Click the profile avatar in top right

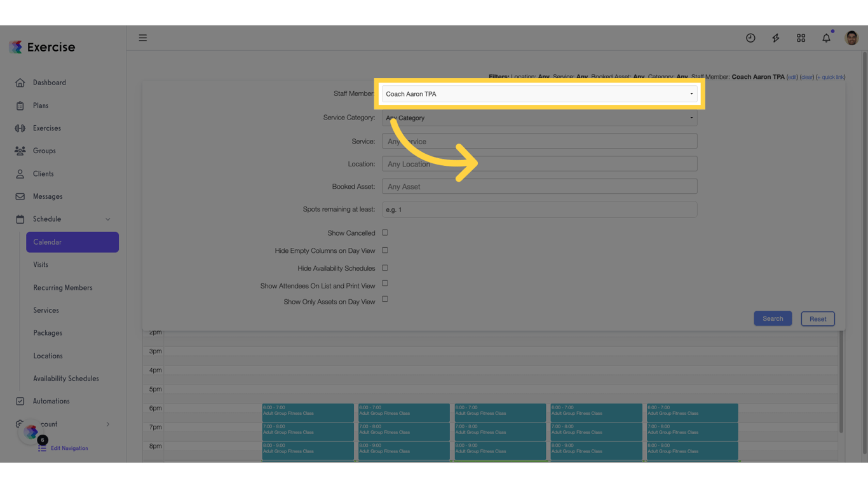pos(851,37)
